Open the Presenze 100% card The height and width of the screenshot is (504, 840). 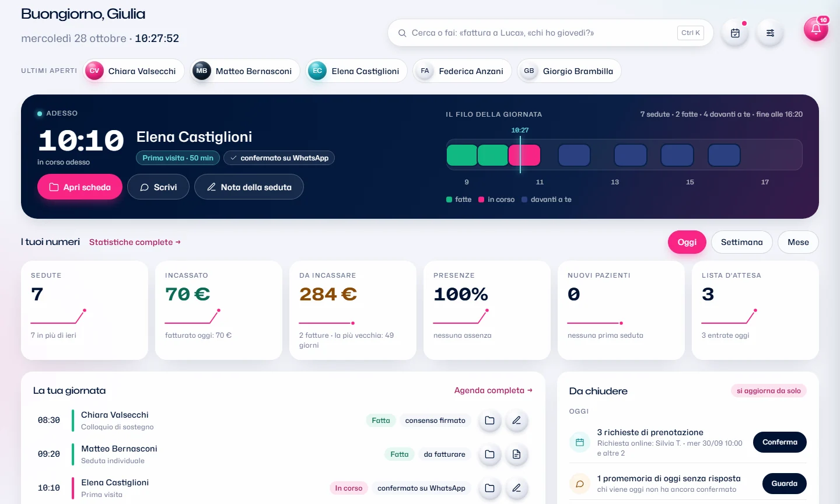tap(487, 310)
